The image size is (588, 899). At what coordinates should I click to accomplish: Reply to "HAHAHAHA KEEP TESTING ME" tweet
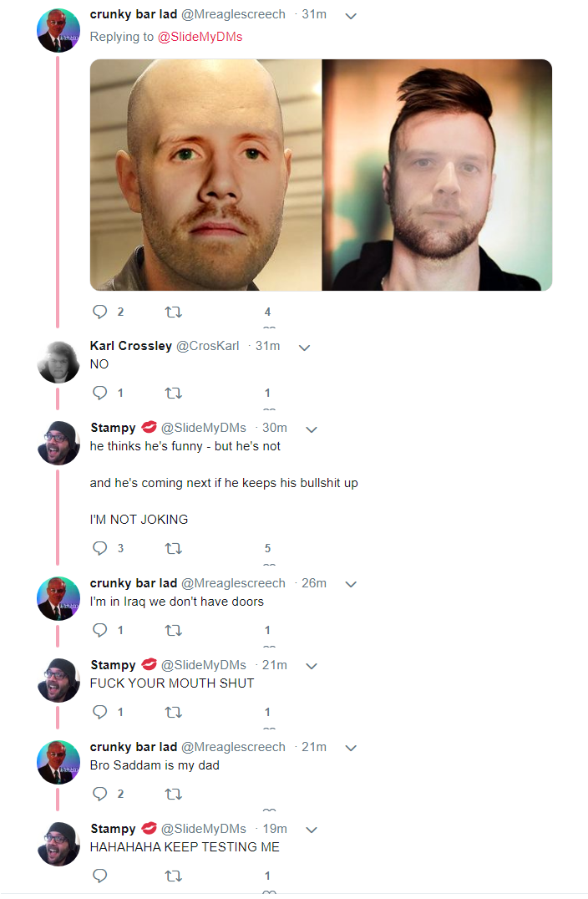(x=100, y=876)
